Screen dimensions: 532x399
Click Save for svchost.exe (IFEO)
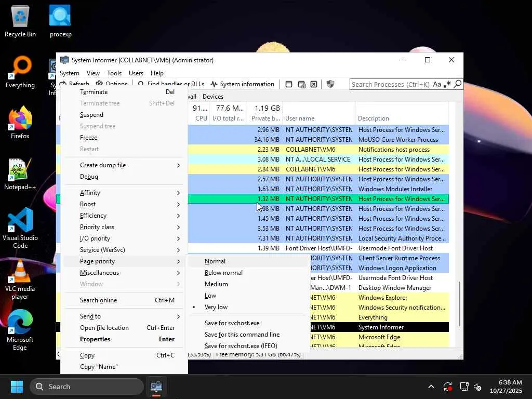click(x=248, y=345)
